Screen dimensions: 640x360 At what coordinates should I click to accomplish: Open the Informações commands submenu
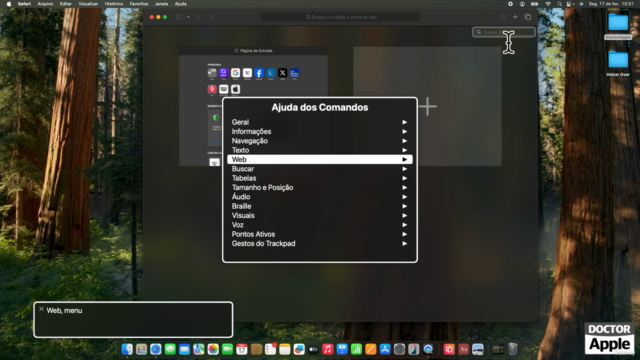[320, 131]
